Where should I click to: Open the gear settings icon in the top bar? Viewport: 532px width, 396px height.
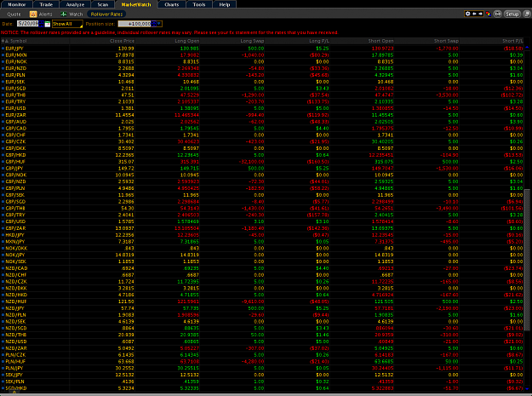click(468, 14)
